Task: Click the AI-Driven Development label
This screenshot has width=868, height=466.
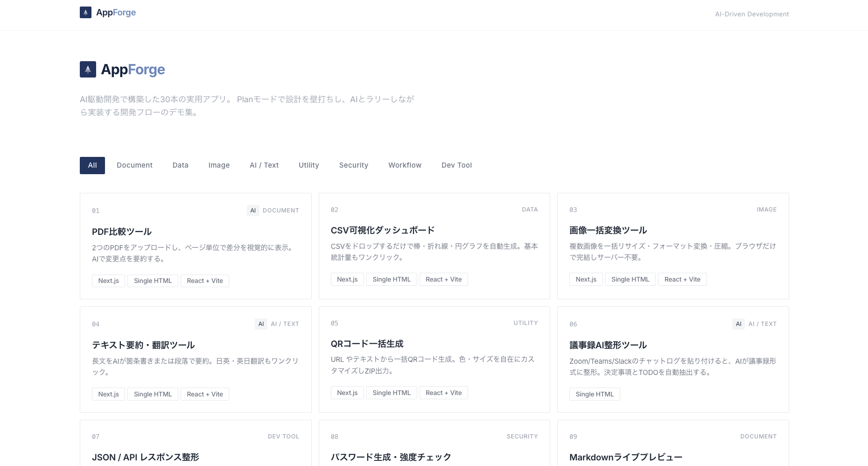Action: pos(752,14)
